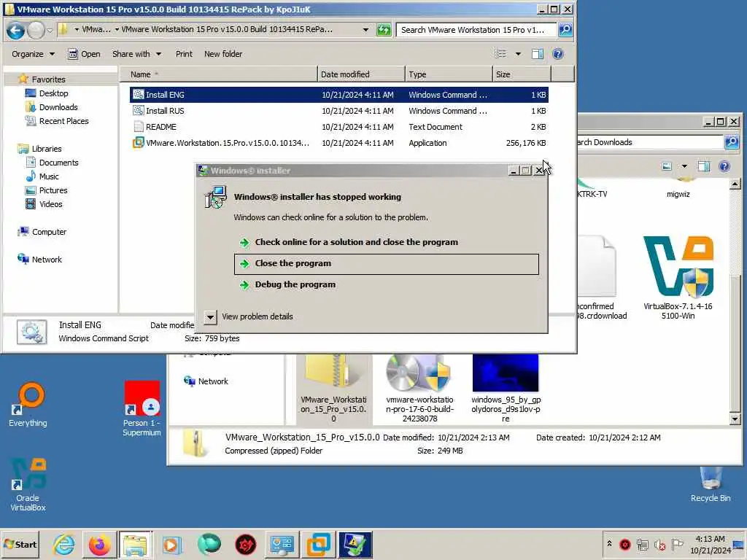747x560 pixels.
Task: Select VMware_Workstation_15_Pro zip folder in Downloads
Action: tap(333, 389)
